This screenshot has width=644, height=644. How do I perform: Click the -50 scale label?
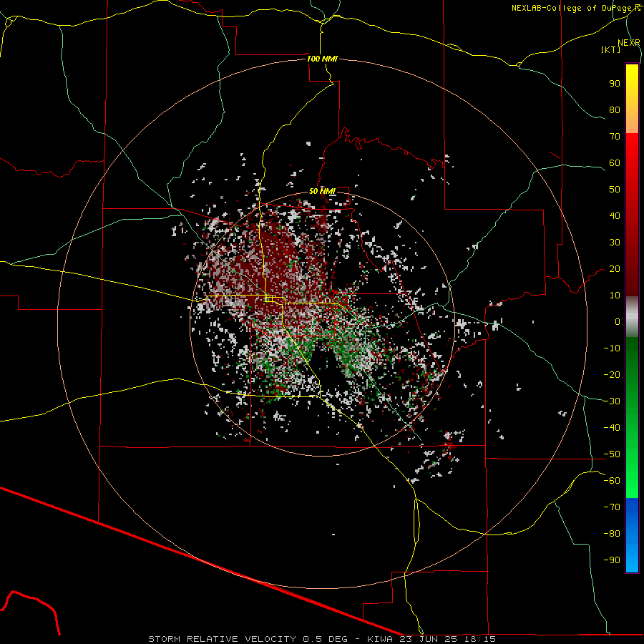pyautogui.click(x=612, y=454)
